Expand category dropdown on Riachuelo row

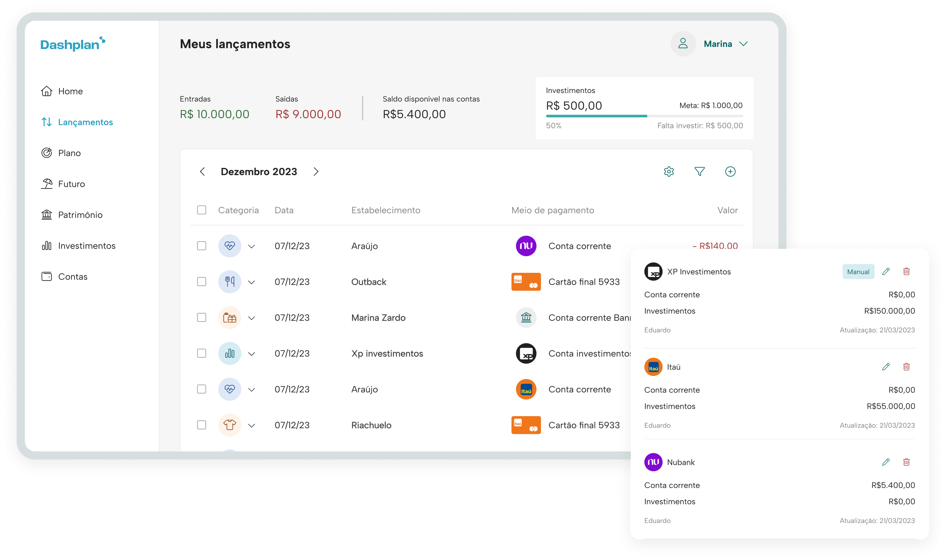(x=251, y=426)
